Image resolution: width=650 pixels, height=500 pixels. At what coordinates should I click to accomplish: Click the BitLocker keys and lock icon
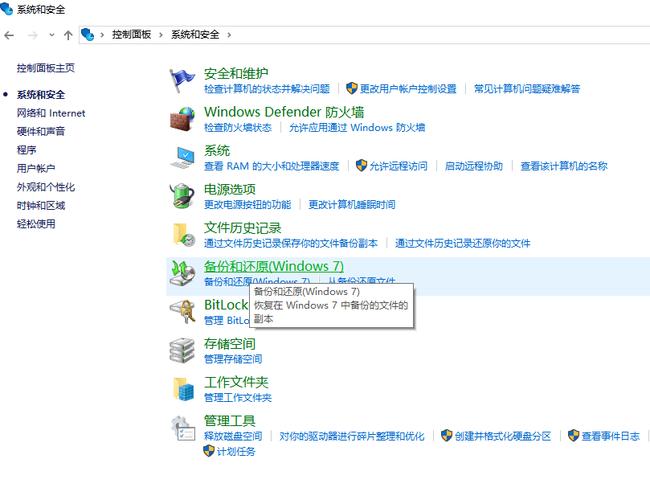182,311
